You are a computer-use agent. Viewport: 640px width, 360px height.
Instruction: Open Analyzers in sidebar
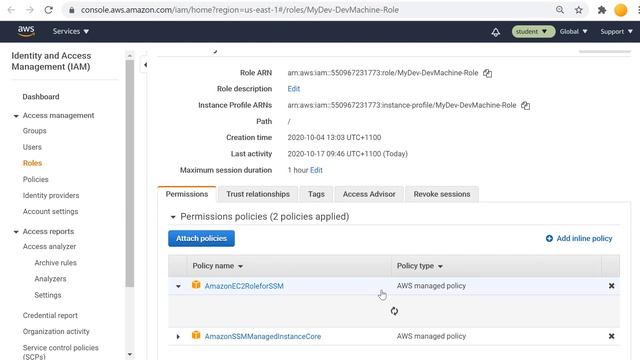50,279
